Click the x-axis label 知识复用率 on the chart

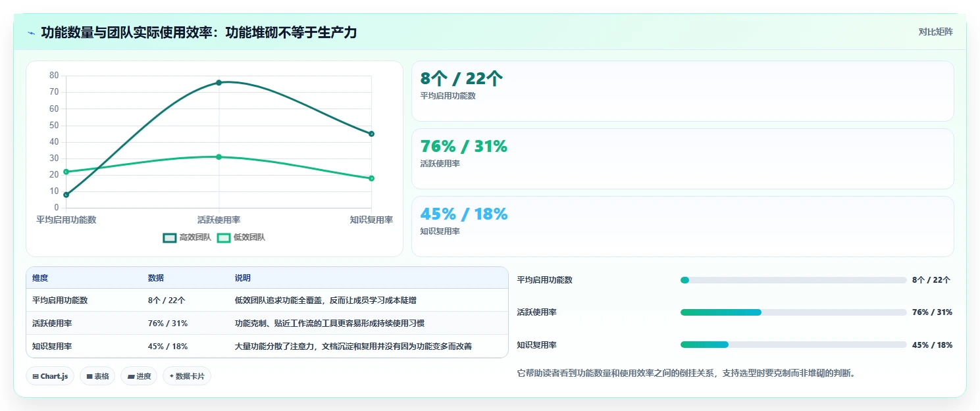(x=371, y=220)
